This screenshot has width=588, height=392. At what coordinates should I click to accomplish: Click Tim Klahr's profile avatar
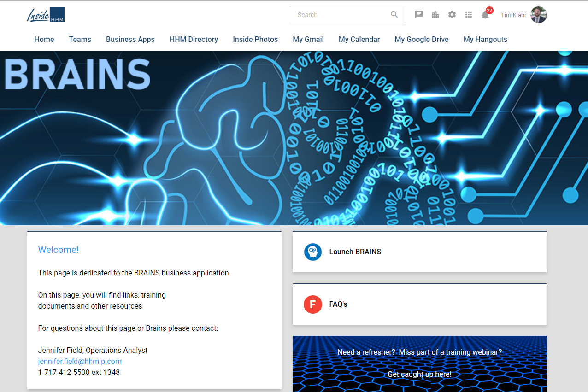539,15
